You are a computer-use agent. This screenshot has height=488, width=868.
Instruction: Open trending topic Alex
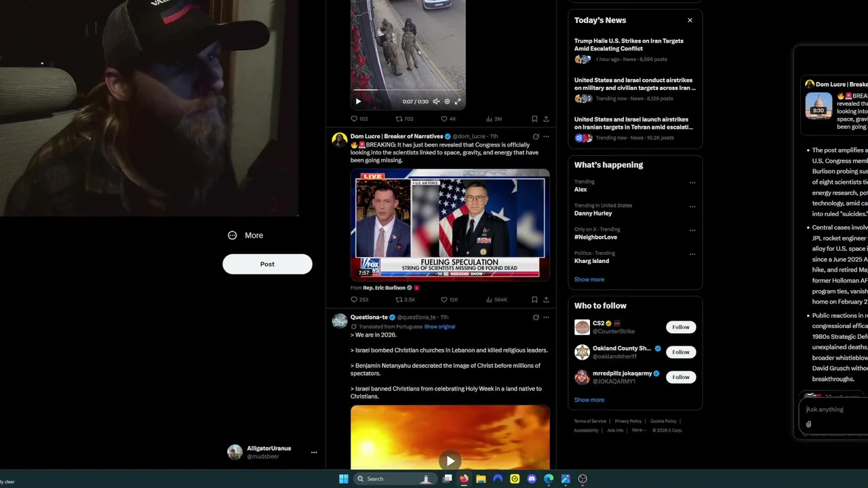[x=580, y=190]
